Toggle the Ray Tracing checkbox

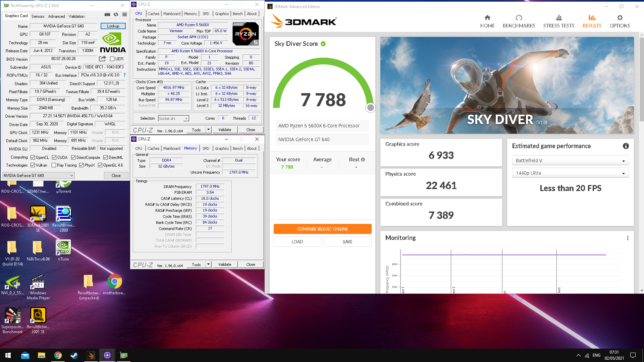[x=54, y=165]
